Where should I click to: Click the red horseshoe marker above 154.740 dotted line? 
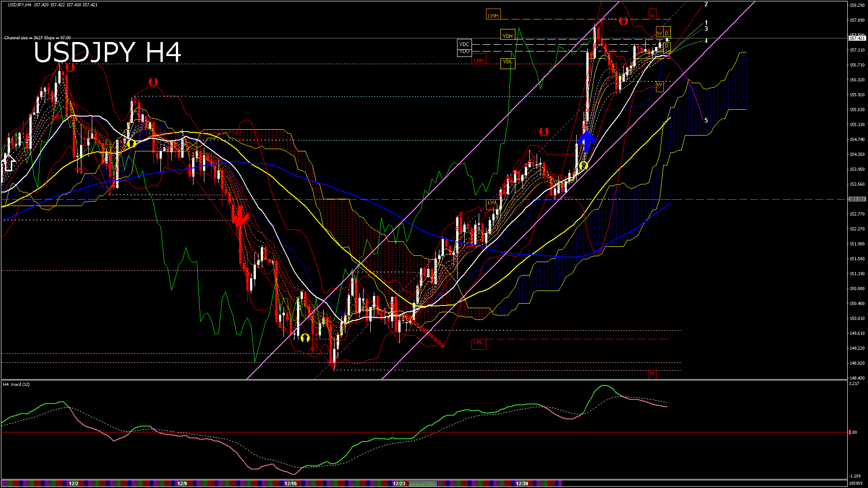pos(543,131)
